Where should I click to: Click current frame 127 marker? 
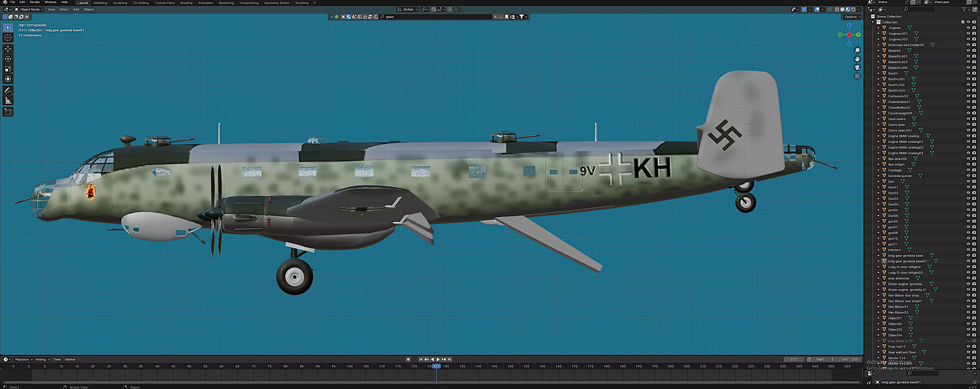(x=436, y=366)
